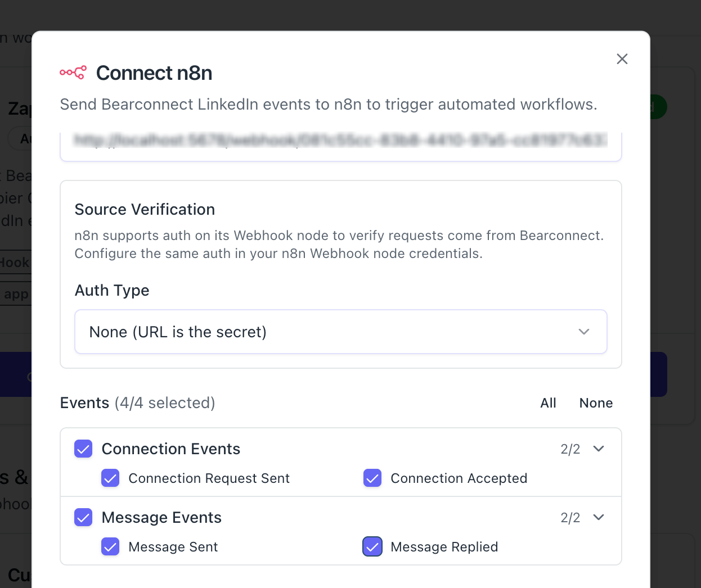
Task: Click the Source Verification heading
Action: [x=145, y=209]
